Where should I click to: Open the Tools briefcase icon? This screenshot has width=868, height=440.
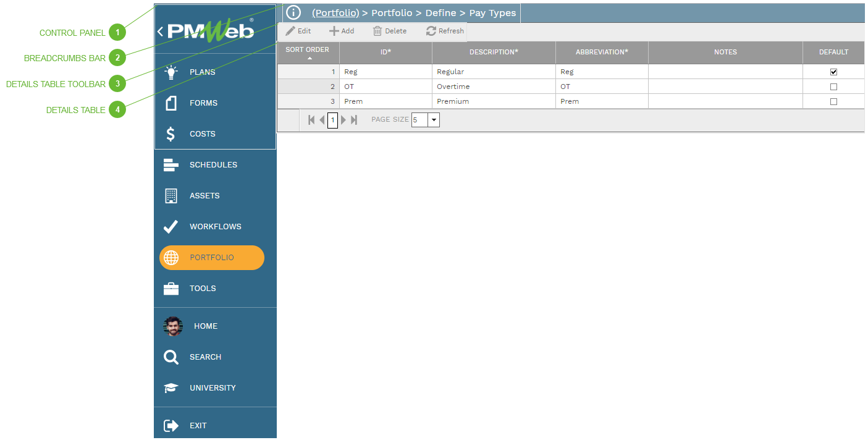click(171, 289)
